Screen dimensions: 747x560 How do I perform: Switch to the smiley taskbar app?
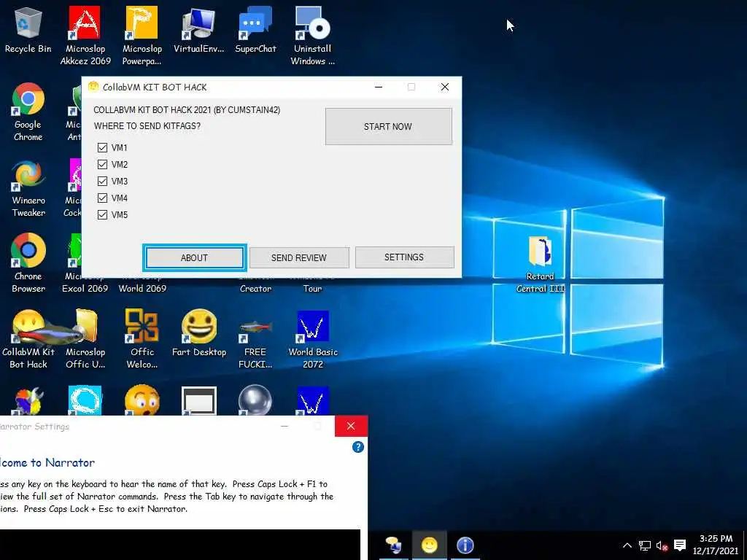(x=429, y=545)
